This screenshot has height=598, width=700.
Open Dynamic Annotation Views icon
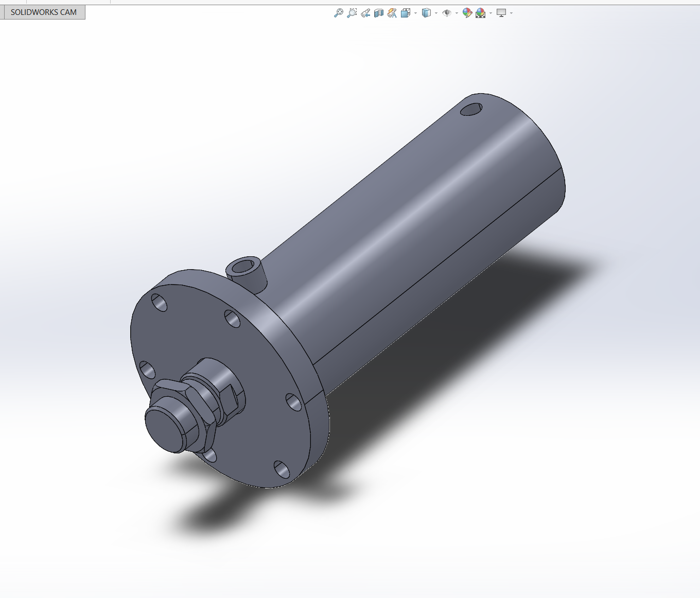click(x=392, y=13)
